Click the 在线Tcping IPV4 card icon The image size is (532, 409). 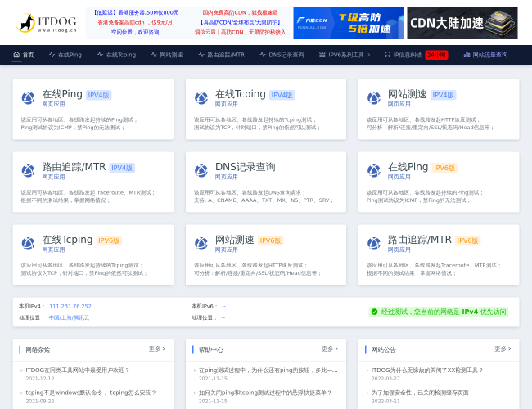(201, 98)
